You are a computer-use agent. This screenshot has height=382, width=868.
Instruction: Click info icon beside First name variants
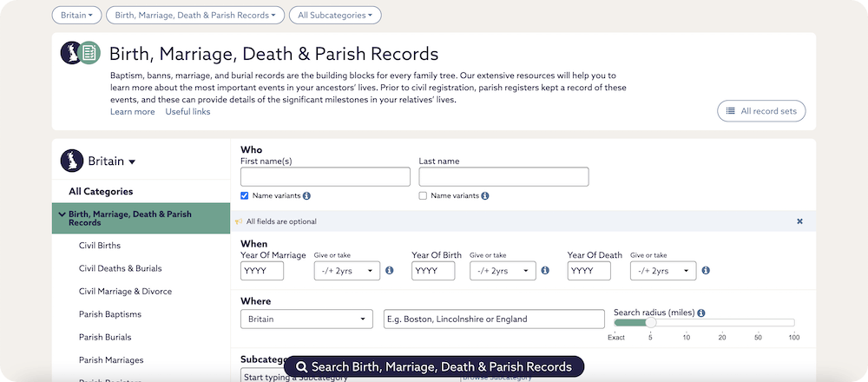click(x=307, y=196)
